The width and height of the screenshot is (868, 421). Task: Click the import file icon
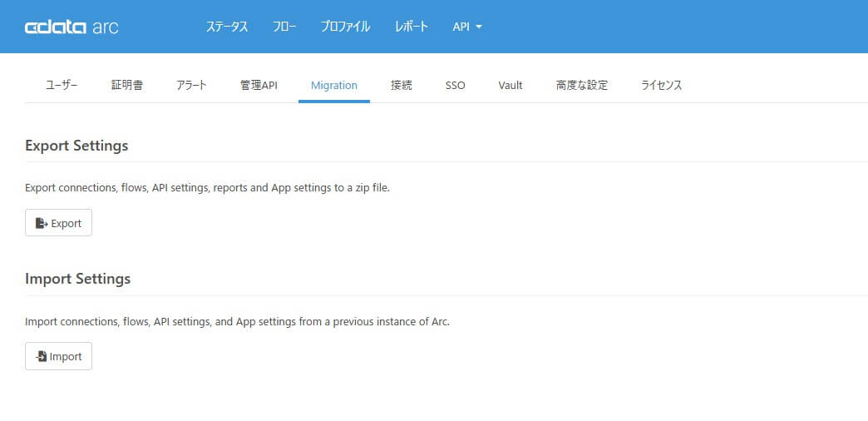[x=41, y=356]
